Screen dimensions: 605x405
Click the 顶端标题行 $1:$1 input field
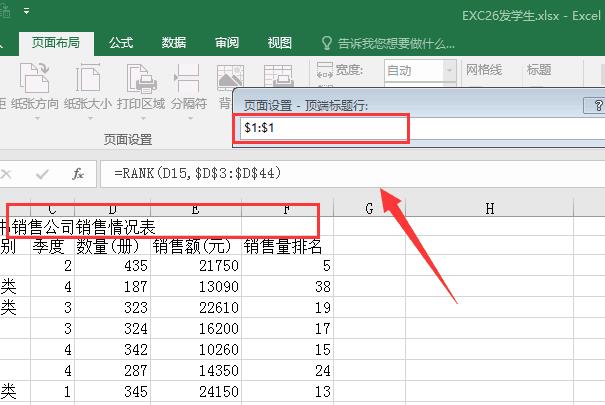click(322, 129)
